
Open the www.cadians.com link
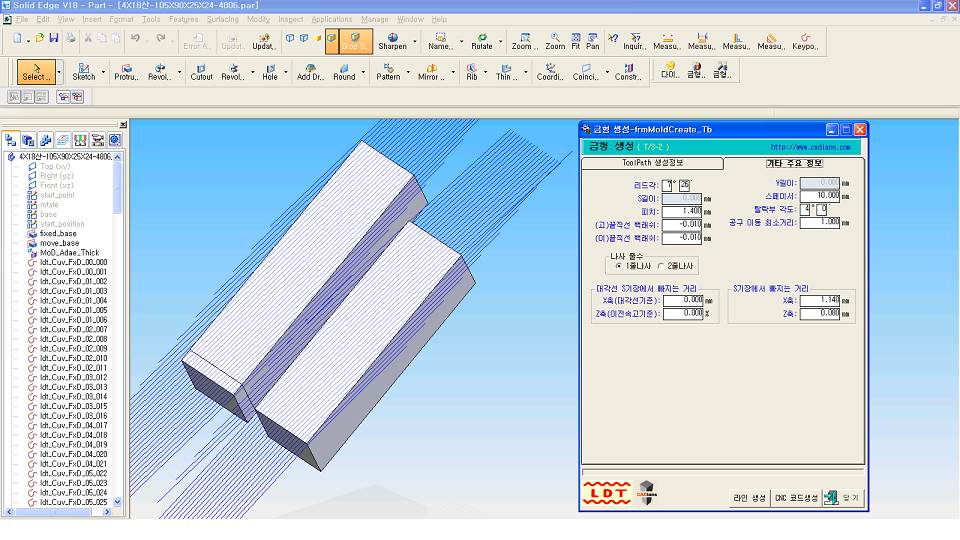[810, 147]
